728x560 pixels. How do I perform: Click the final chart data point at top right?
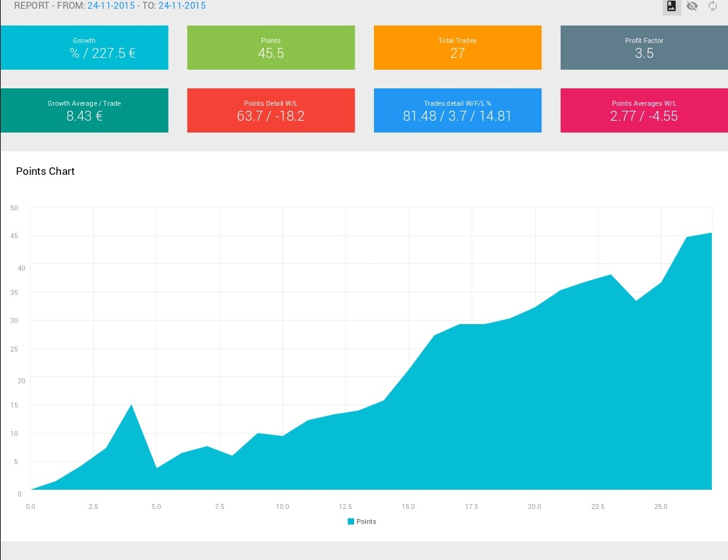tap(711, 233)
